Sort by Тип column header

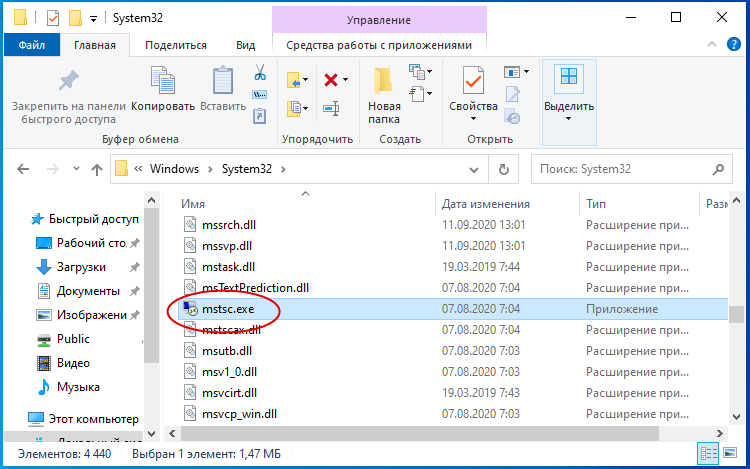596,204
